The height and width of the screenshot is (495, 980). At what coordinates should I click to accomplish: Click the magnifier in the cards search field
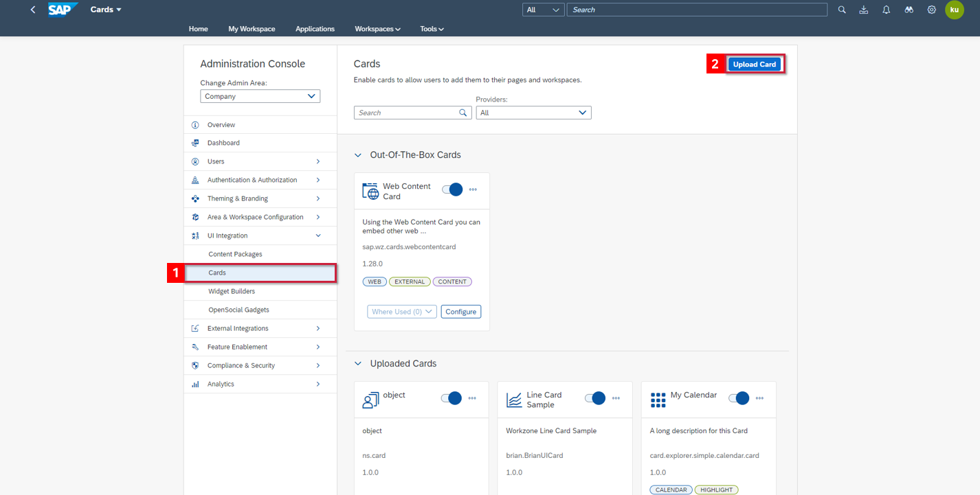(463, 113)
